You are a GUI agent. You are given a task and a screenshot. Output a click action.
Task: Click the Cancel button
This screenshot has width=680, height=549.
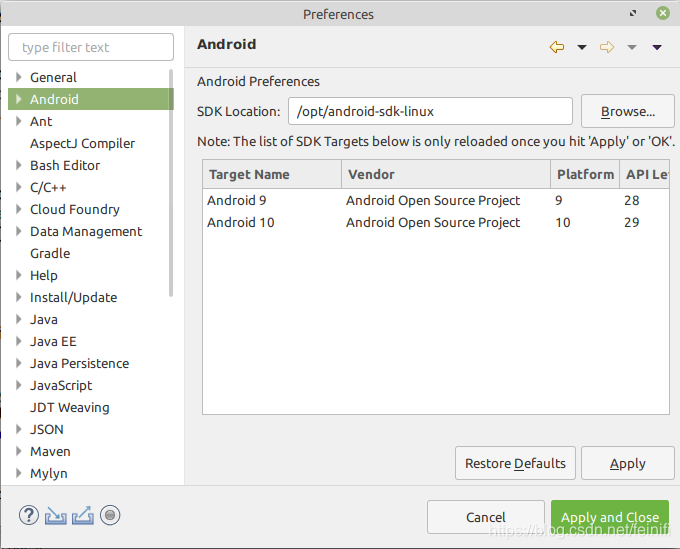[x=486, y=517]
